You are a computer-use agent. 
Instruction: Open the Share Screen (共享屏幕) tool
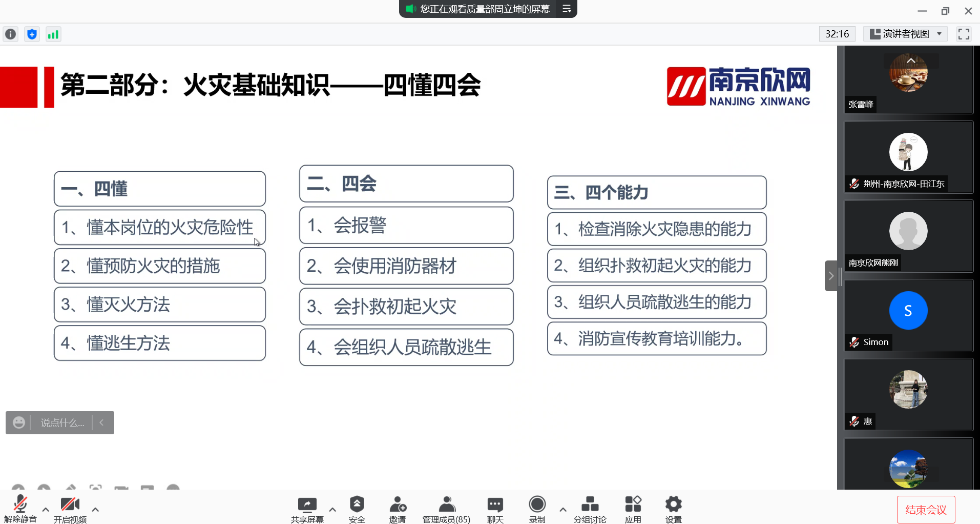tap(307, 509)
